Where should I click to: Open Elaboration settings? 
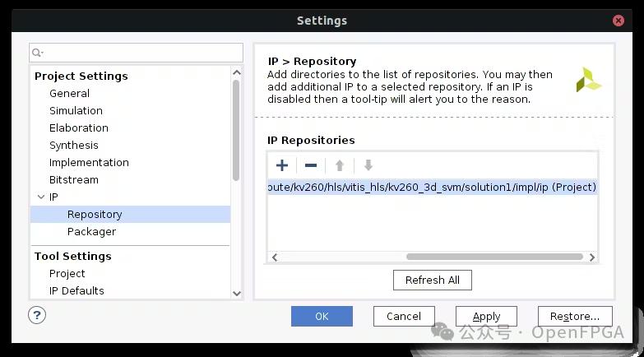(x=79, y=128)
